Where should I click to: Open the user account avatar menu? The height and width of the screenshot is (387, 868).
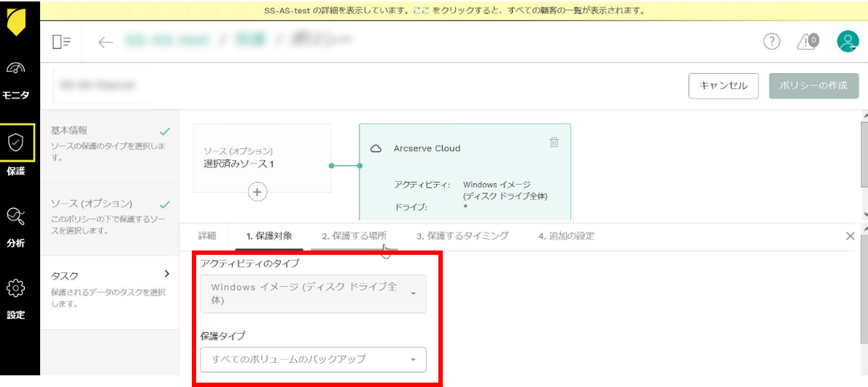[x=848, y=42]
